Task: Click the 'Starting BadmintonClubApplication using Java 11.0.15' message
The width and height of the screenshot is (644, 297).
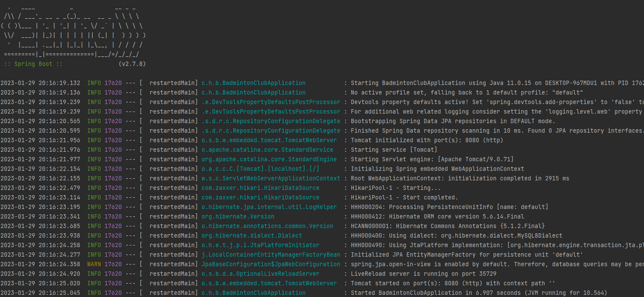Action: click(x=497, y=83)
